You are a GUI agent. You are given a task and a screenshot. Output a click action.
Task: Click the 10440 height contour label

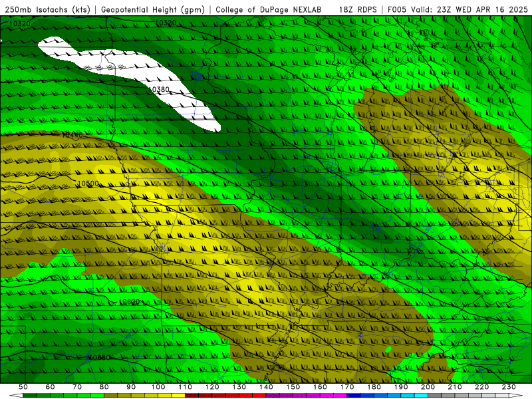(x=72, y=135)
